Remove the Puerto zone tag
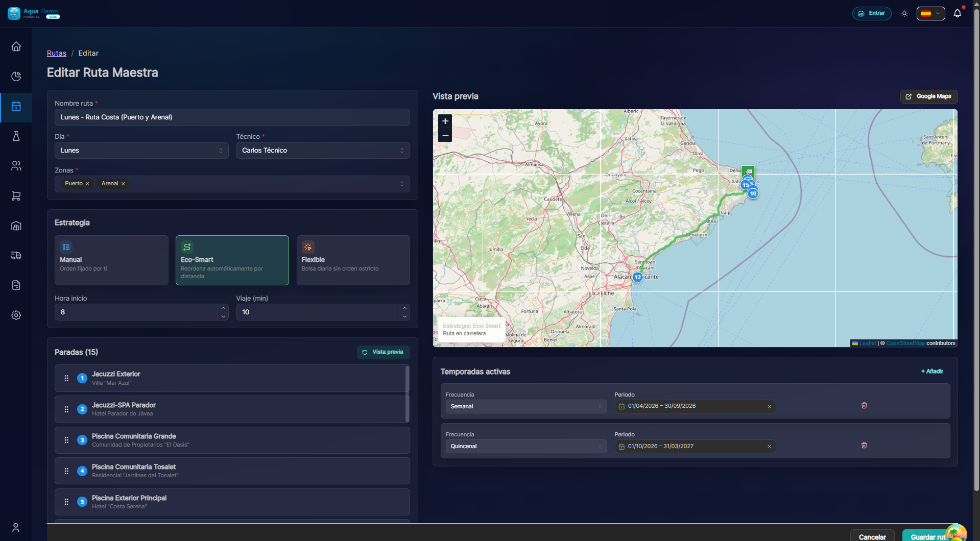This screenshot has width=980, height=541. [87, 184]
